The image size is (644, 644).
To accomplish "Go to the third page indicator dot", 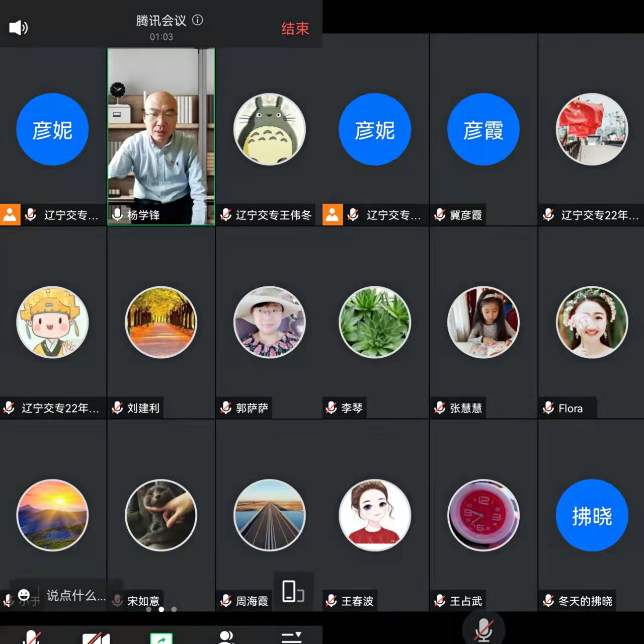I will [174, 609].
